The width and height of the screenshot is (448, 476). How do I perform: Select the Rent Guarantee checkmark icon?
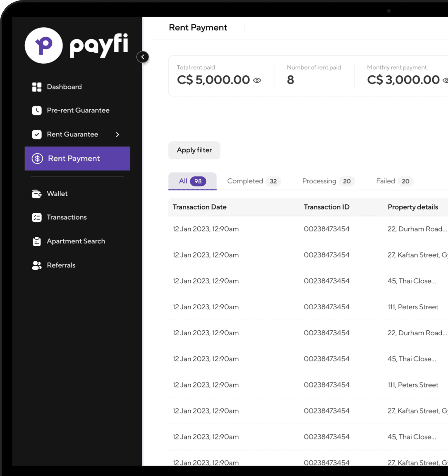37,134
